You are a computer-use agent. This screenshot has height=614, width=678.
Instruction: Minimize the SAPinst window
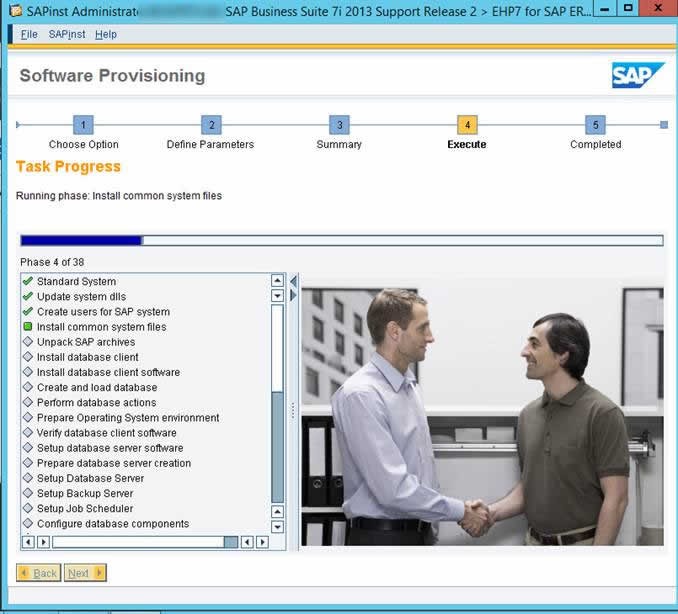pyautogui.click(x=605, y=9)
